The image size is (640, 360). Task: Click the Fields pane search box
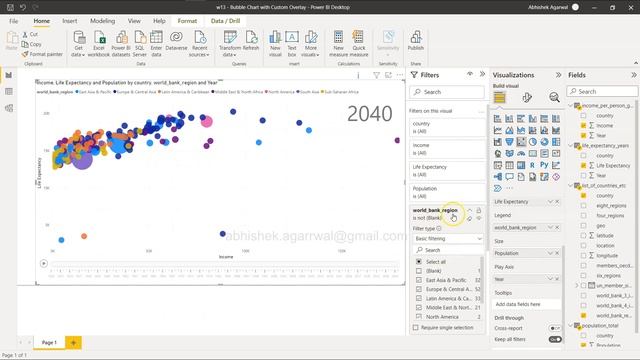tap(602, 91)
